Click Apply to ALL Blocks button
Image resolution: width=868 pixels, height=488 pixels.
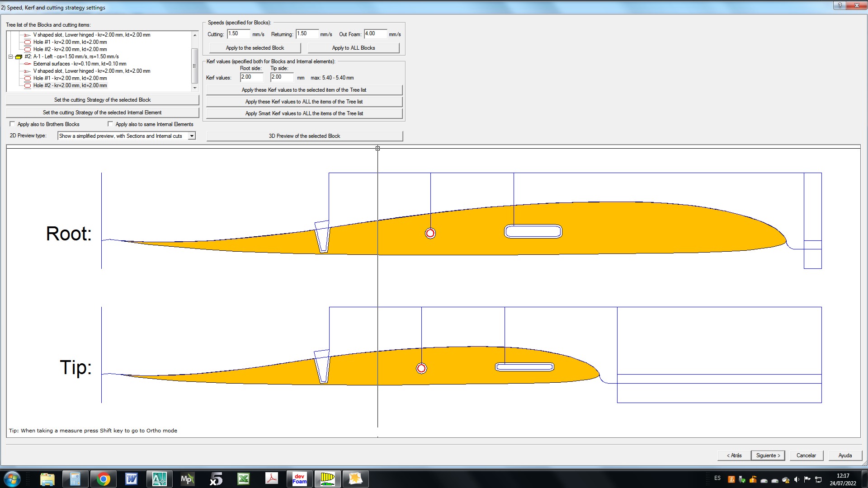[353, 48]
